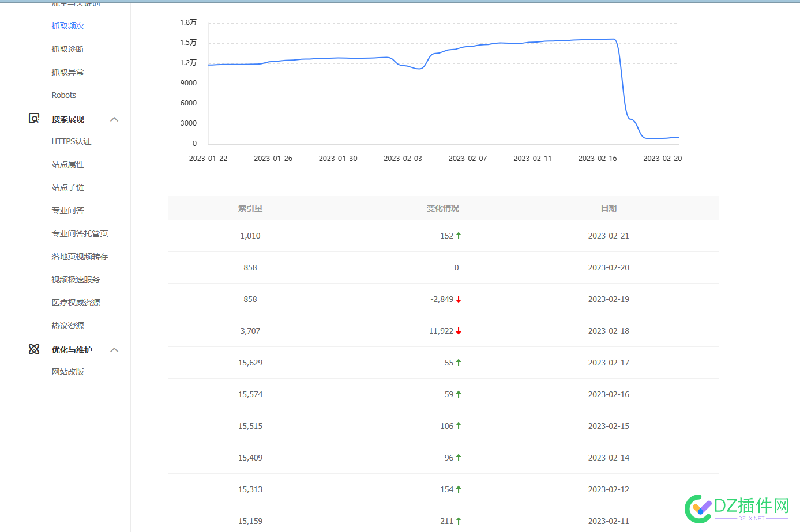Open 抓取诊断 in the sidebar
The width and height of the screenshot is (800, 532).
click(x=67, y=49)
